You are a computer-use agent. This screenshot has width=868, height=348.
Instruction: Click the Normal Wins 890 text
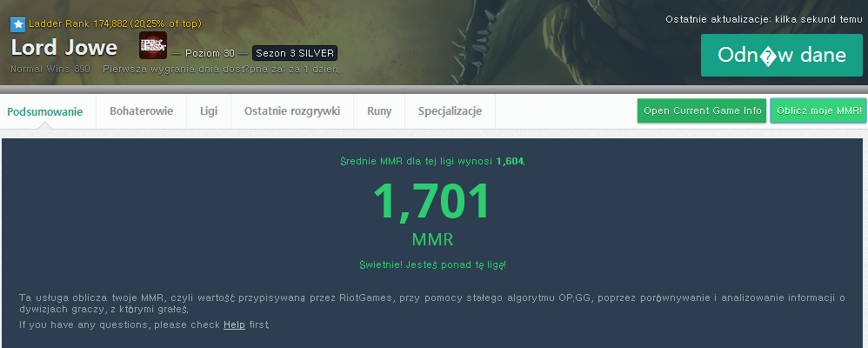[x=50, y=70]
